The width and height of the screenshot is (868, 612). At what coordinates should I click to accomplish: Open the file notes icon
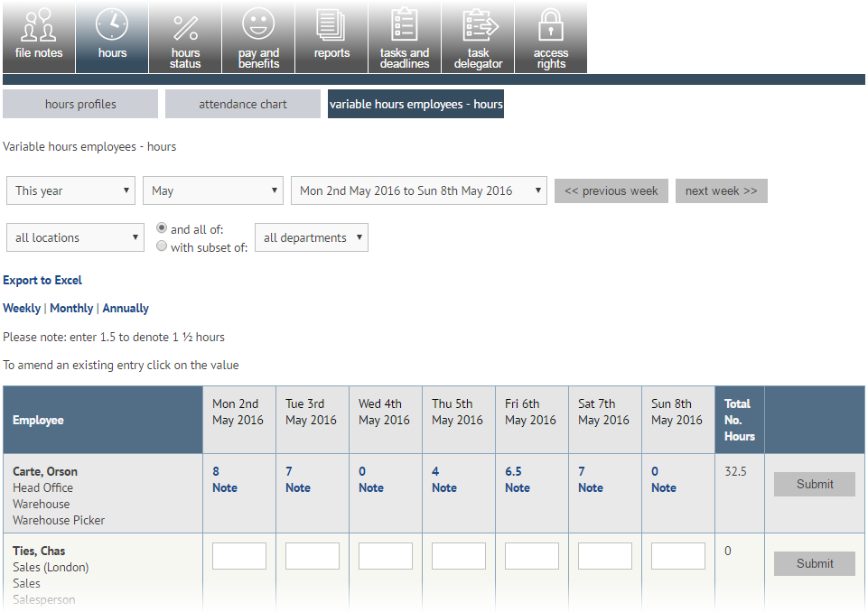tap(39, 37)
